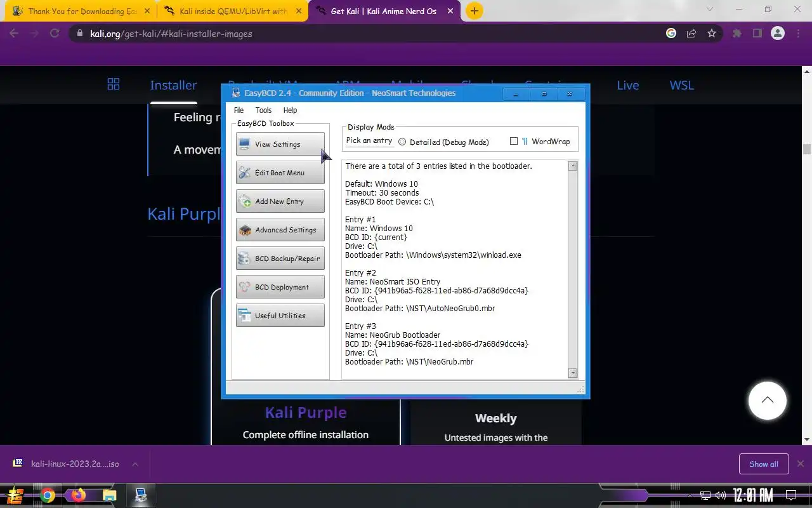Go back in the browser
Screen dimensions: 812x508
click(x=14, y=34)
